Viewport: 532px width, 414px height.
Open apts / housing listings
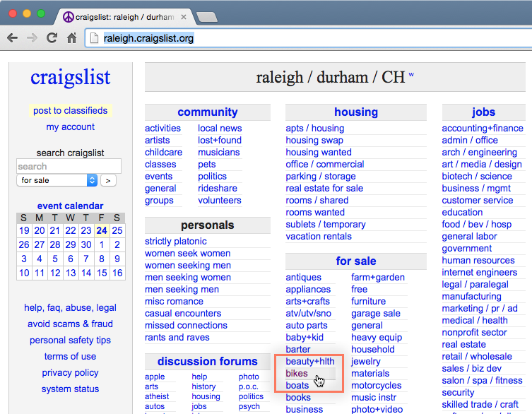pyautogui.click(x=314, y=128)
